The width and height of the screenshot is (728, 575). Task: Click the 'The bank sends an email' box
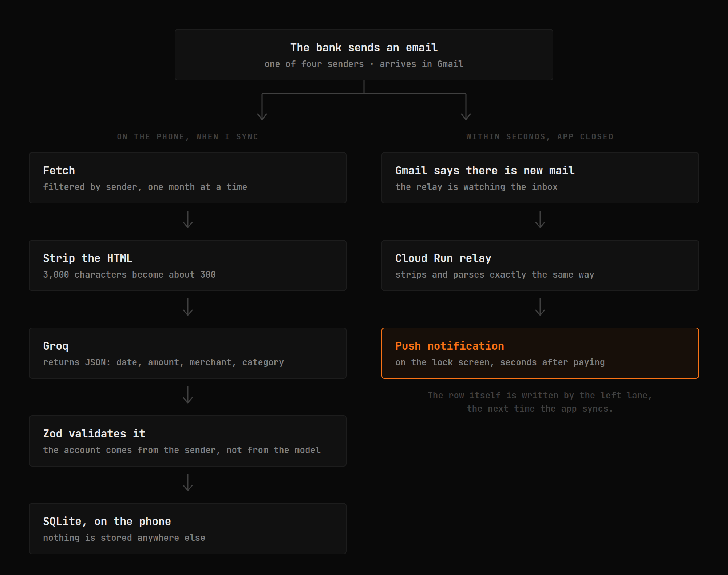coord(364,55)
